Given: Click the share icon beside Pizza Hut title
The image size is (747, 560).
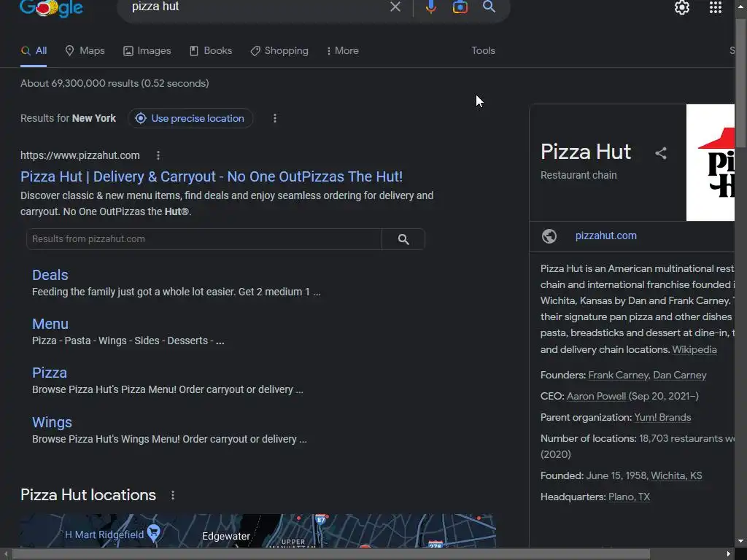Looking at the screenshot, I should coord(661,153).
